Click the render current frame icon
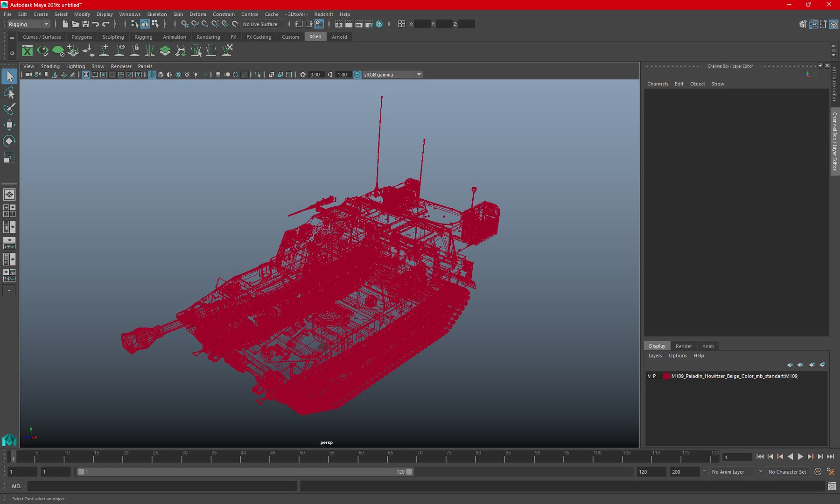840x504 pixels. (x=349, y=24)
